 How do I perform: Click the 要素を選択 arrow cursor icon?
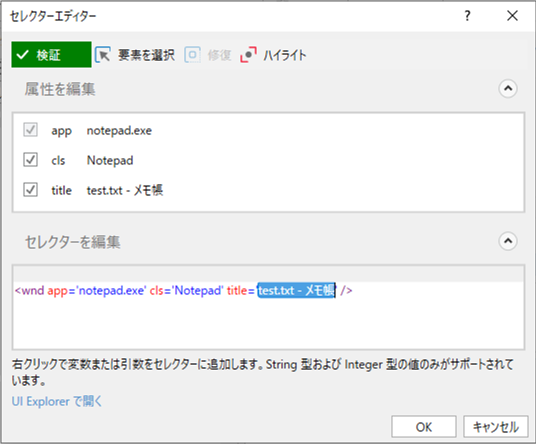[x=103, y=55]
